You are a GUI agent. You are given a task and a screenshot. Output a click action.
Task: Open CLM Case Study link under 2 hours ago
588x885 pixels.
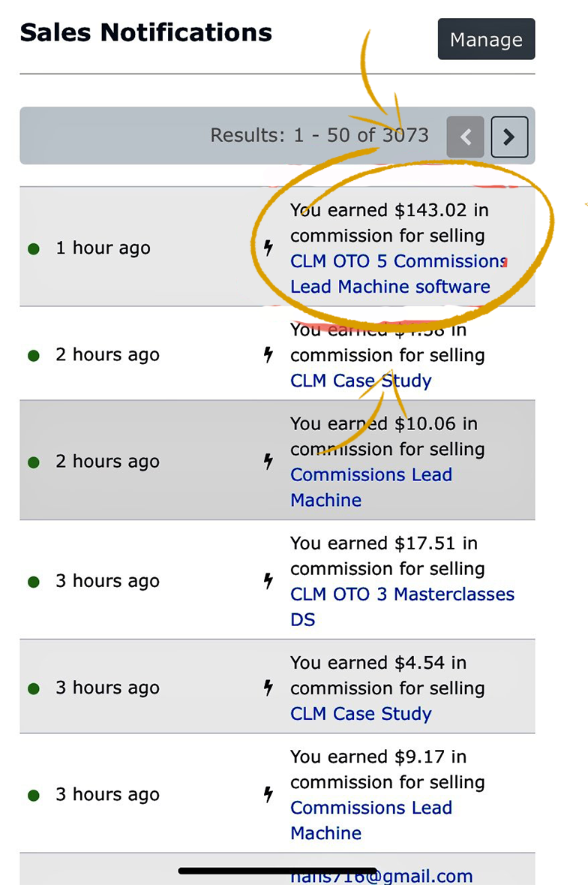point(361,381)
